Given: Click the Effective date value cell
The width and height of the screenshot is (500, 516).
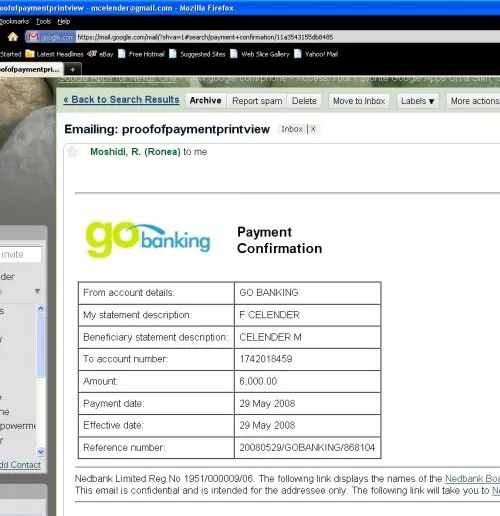Looking at the screenshot, I should pos(307,425).
